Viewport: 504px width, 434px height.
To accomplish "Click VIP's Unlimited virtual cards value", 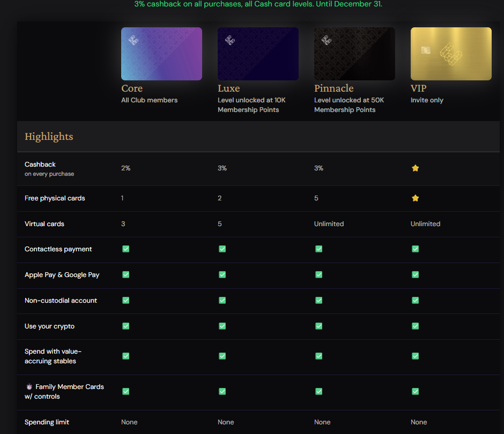I will click(x=425, y=224).
